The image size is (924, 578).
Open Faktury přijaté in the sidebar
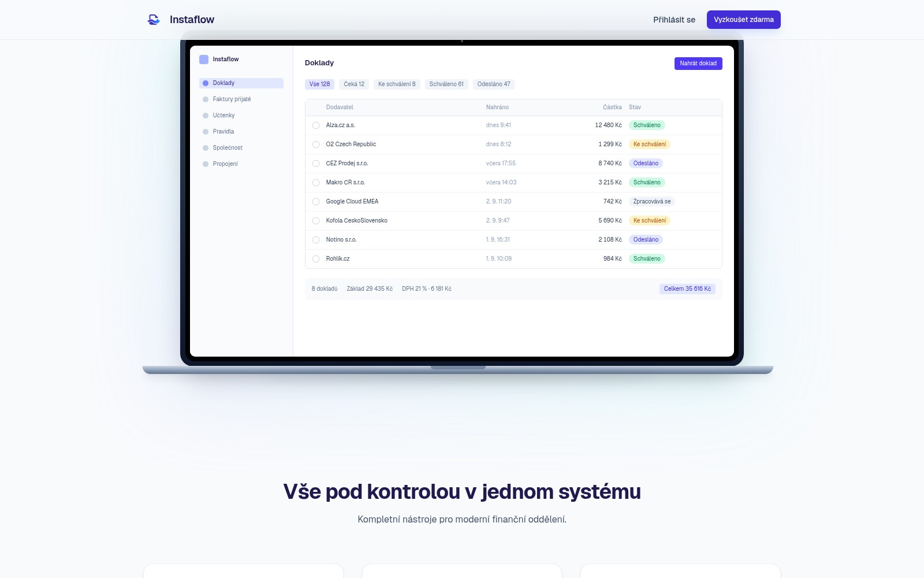click(241, 99)
